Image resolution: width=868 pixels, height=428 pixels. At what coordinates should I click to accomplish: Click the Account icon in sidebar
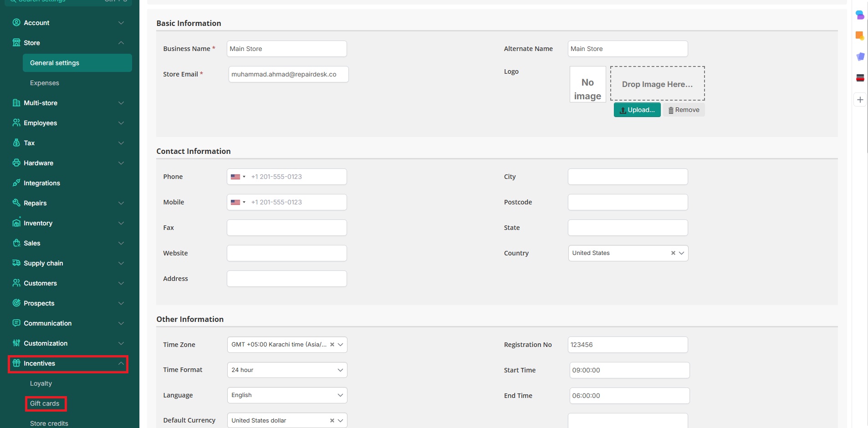pyautogui.click(x=16, y=23)
